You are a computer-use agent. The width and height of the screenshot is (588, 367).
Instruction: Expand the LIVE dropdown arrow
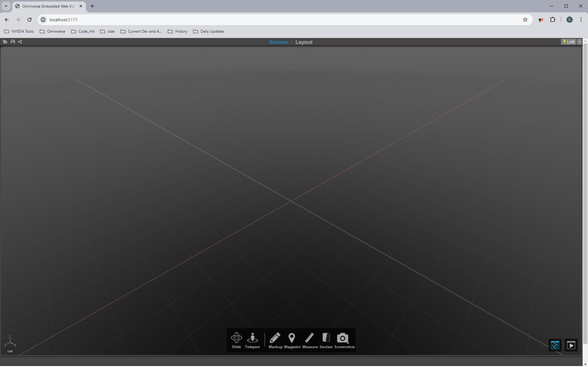579,42
